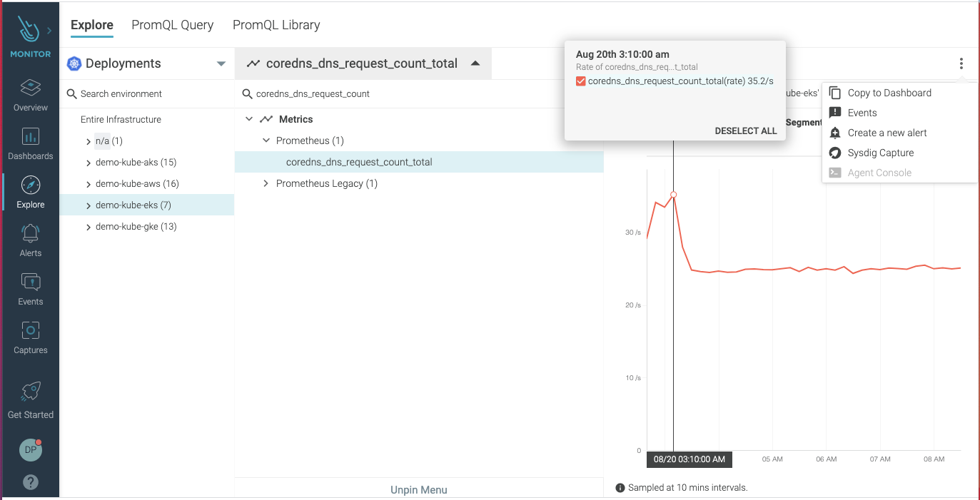Screen dimensions: 980x500
Task: Click the Sysdig Monitor logo
Action: (30, 29)
